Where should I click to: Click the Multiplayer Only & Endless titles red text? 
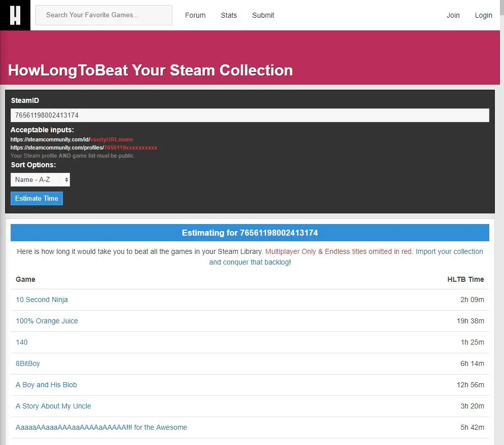[x=339, y=251]
